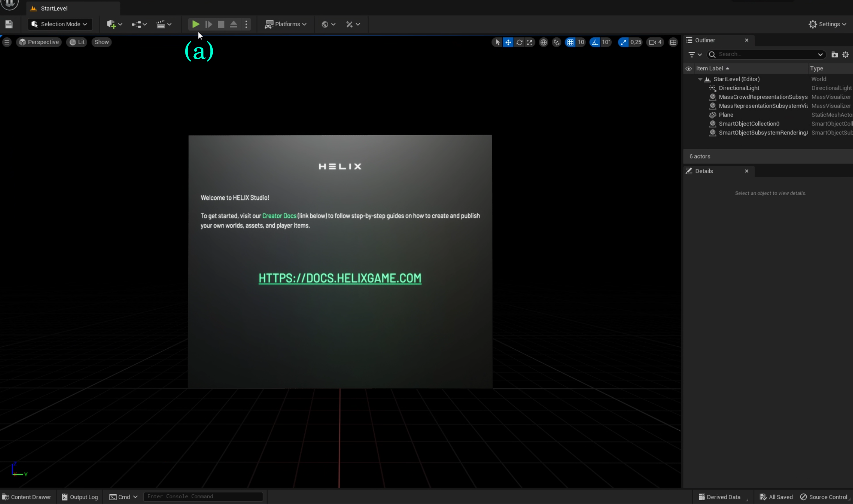
Task: Open the Show viewport menu
Action: point(101,42)
